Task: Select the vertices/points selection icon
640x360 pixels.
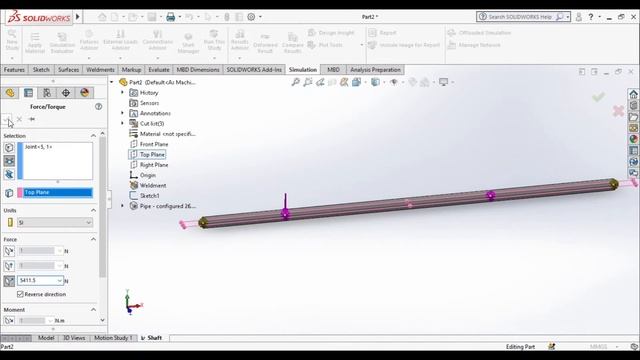Action: tap(9, 148)
